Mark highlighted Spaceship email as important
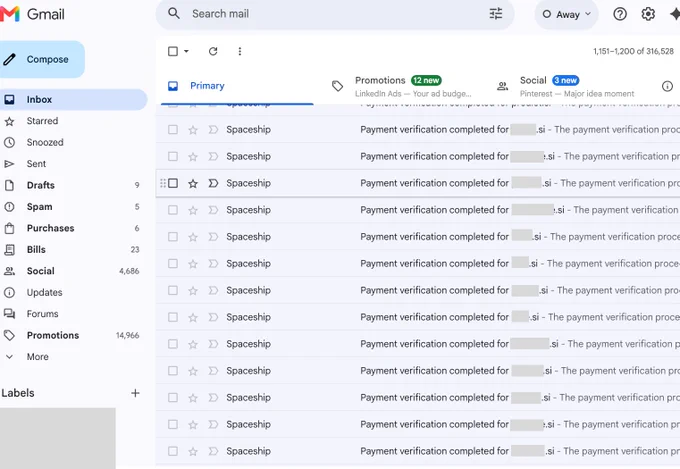 [x=213, y=183]
